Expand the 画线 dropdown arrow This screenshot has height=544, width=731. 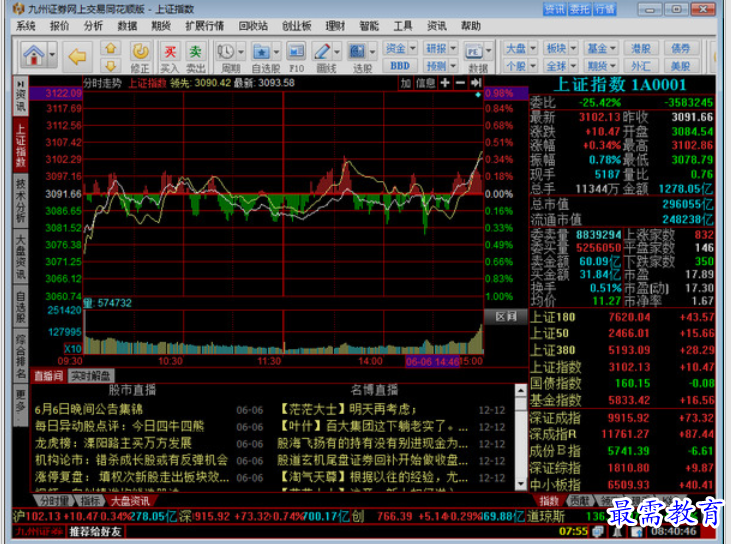click(337, 51)
